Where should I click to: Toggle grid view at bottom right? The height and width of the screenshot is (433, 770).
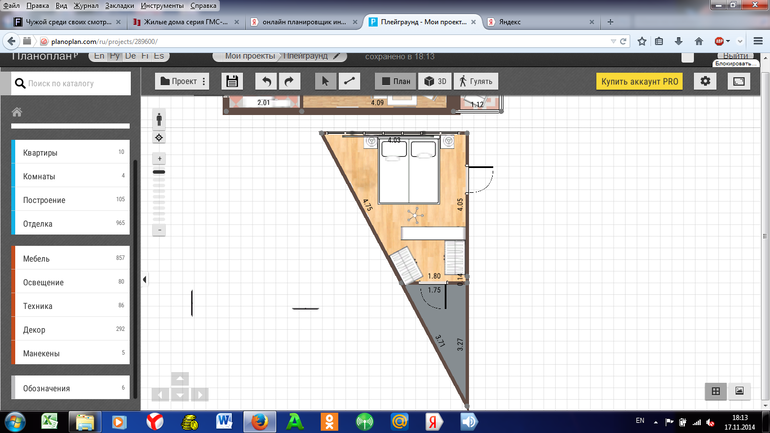[x=716, y=391]
